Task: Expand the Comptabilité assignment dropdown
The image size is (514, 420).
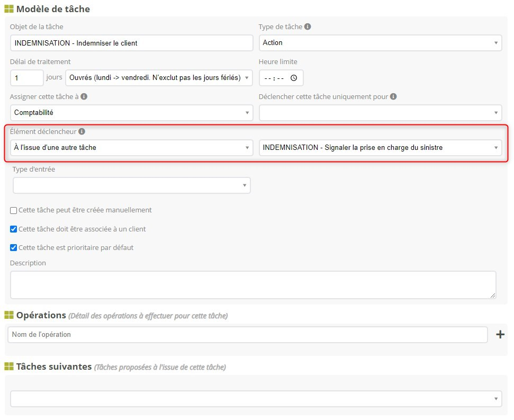Action: (x=131, y=112)
